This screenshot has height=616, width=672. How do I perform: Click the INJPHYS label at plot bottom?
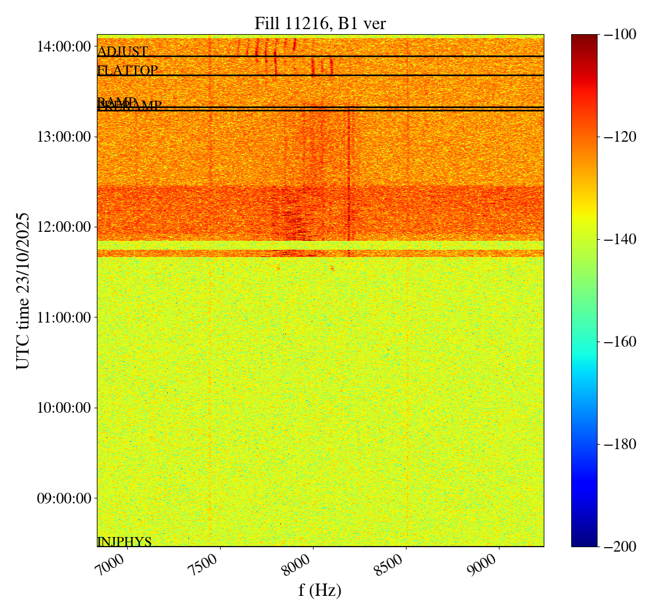(124, 542)
